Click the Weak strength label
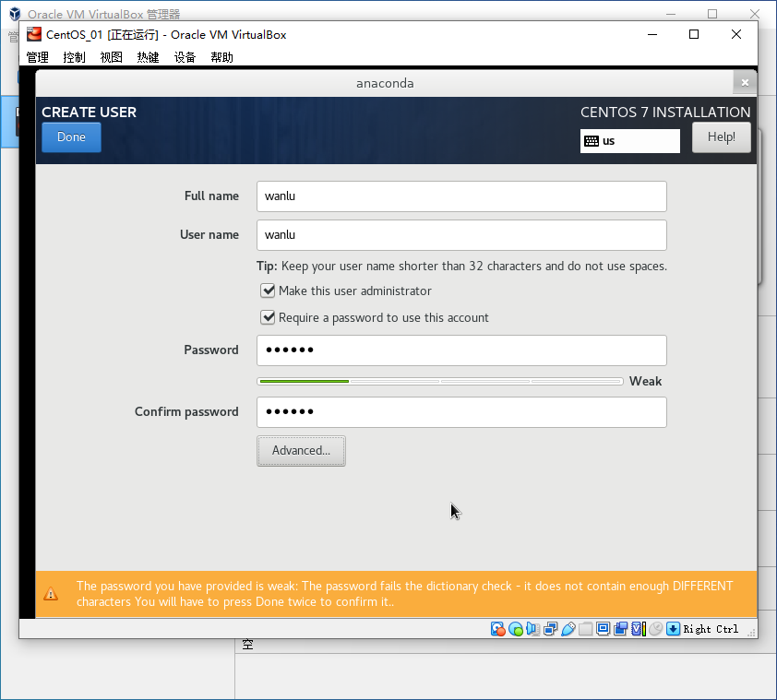The width and height of the screenshot is (777, 700). (645, 381)
